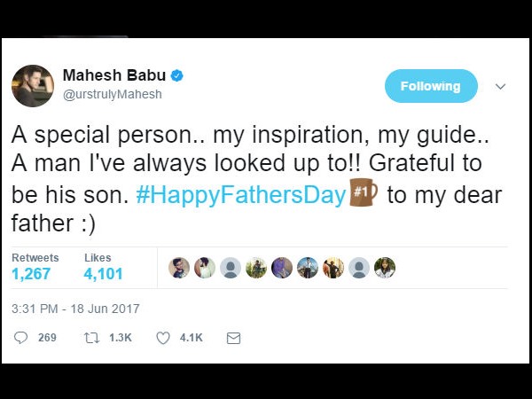Click the reply speech bubble icon

click(22, 338)
